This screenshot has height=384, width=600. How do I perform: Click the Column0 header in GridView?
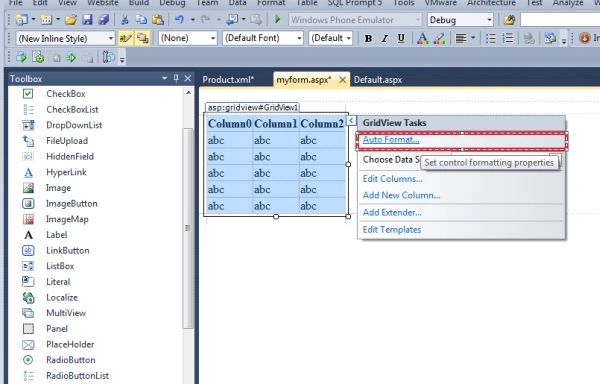(x=230, y=124)
